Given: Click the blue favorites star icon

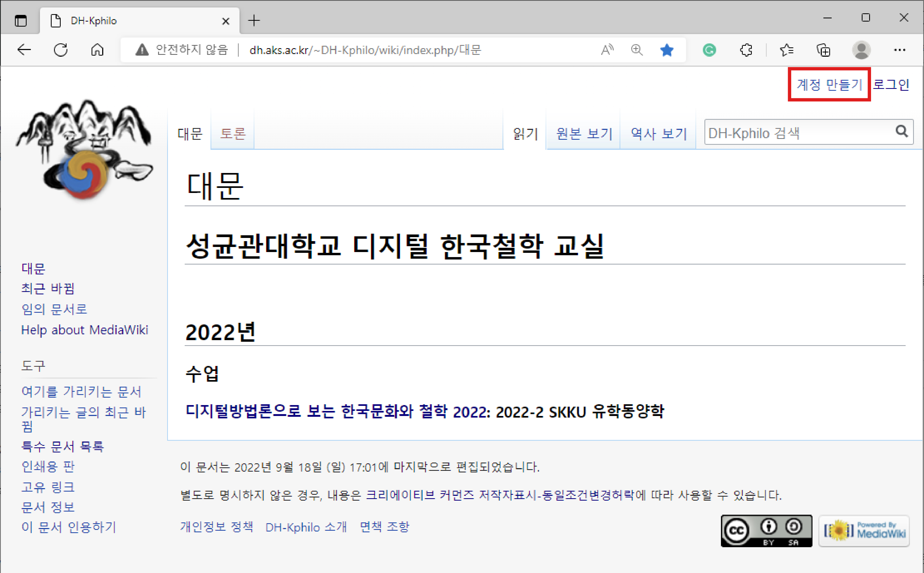Looking at the screenshot, I should coord(667,50).
